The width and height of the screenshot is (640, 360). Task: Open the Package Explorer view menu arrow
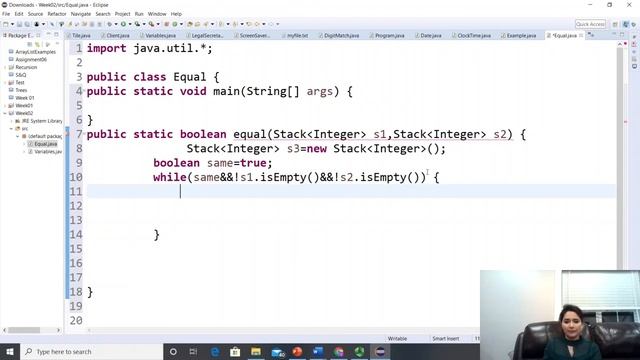tap(57, 44)
